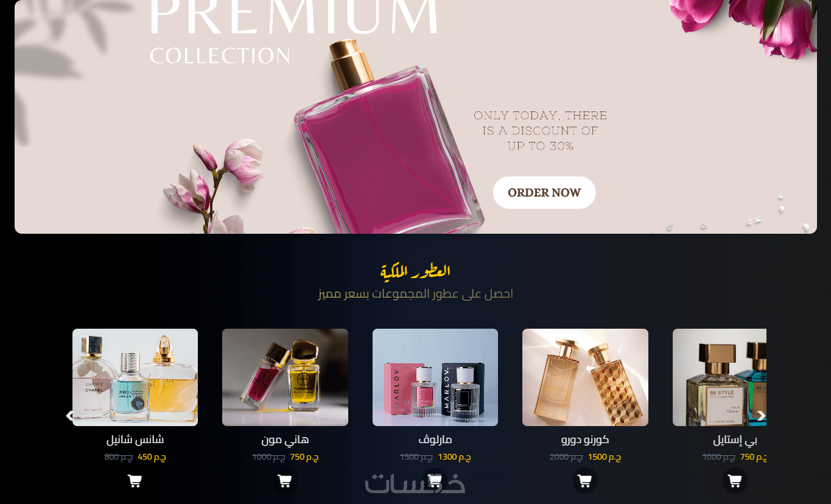831x504 pixels.
Task: Add هاني مون perfume to cart
Action: click(284, 481)
